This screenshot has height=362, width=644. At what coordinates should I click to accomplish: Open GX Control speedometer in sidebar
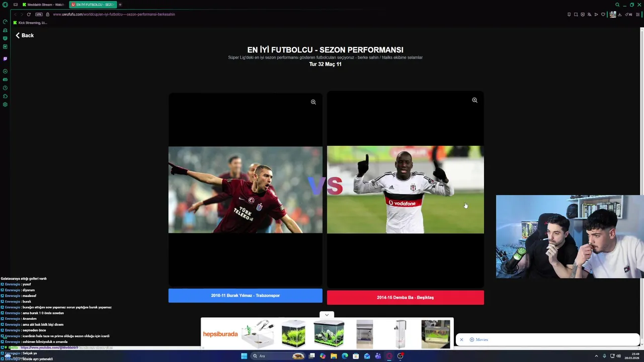click(x=5, y=22)
